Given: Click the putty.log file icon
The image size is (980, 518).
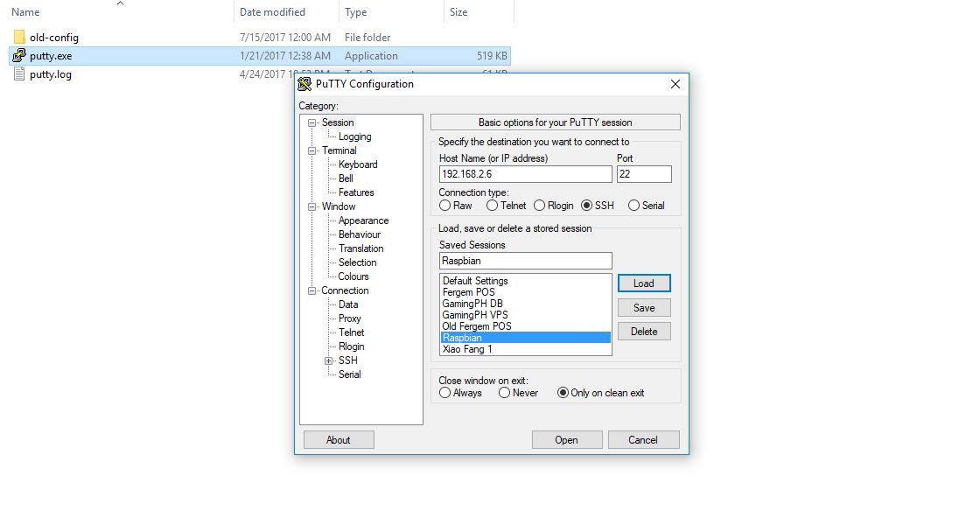Looking at the screenshot, I should click(x=18, y=74).
